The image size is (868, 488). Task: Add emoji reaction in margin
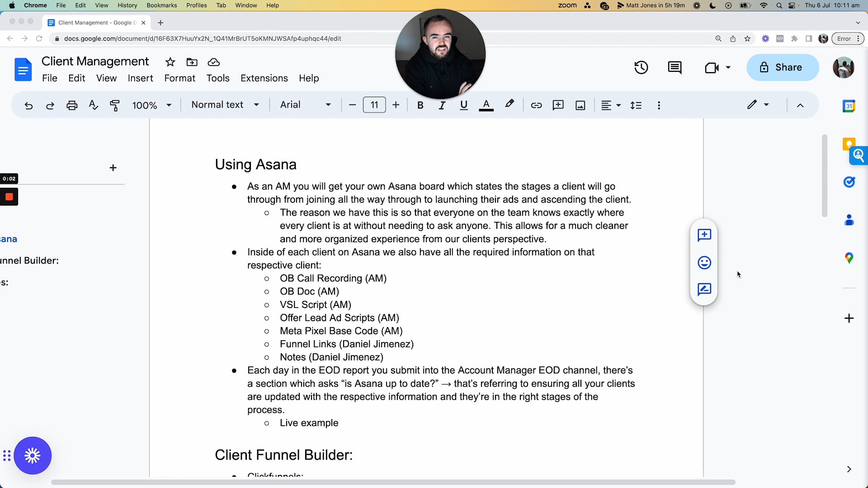point(704,263)
